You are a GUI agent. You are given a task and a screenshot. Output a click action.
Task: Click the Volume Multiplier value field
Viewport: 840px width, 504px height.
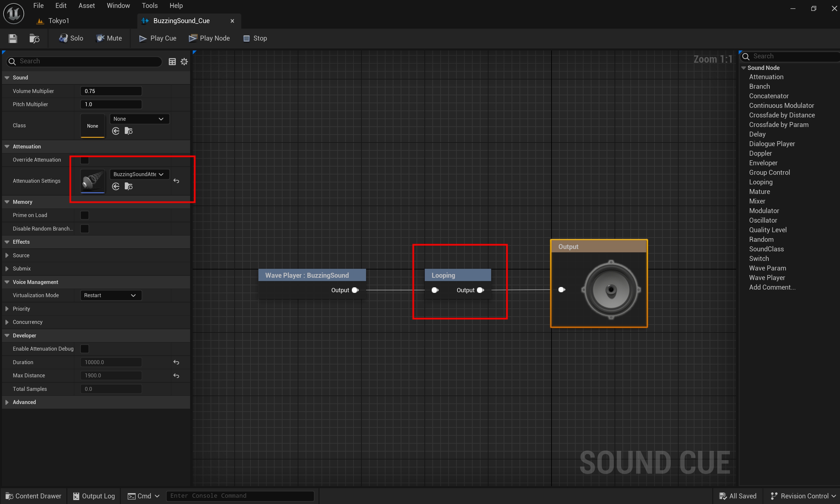111,91
